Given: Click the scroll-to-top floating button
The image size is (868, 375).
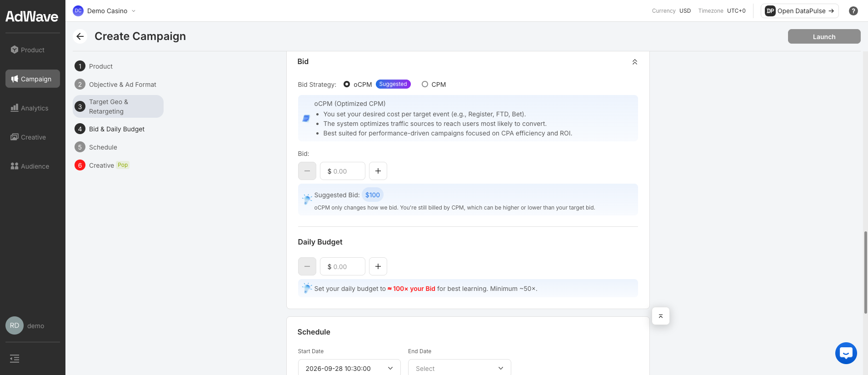Looking at the screenshot, I should tap(660, 316).
